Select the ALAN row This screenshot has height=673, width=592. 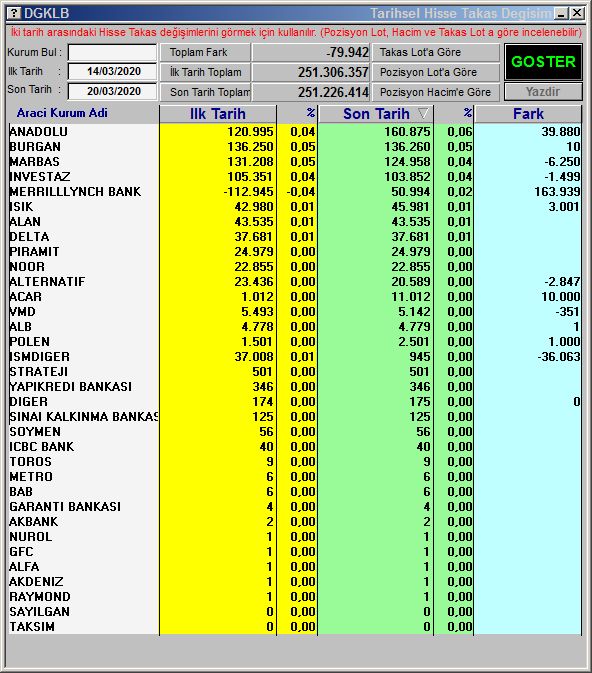pyautogui.click(x=295, y=221)
